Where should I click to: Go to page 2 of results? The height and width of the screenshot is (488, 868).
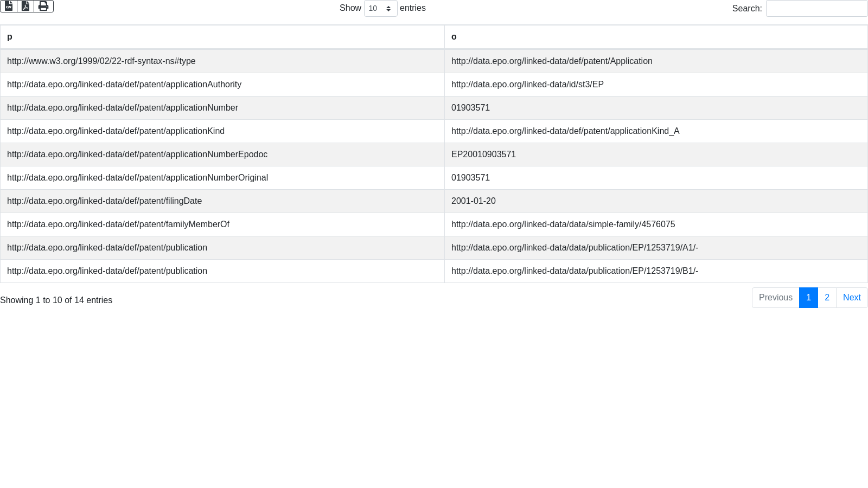pyautogui.click(x=827, y=298)
